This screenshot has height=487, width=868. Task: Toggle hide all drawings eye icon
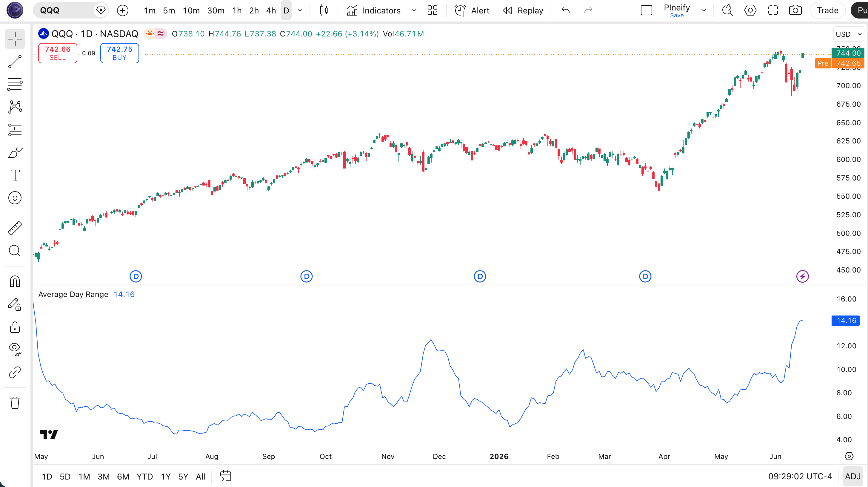click(15, 349)
